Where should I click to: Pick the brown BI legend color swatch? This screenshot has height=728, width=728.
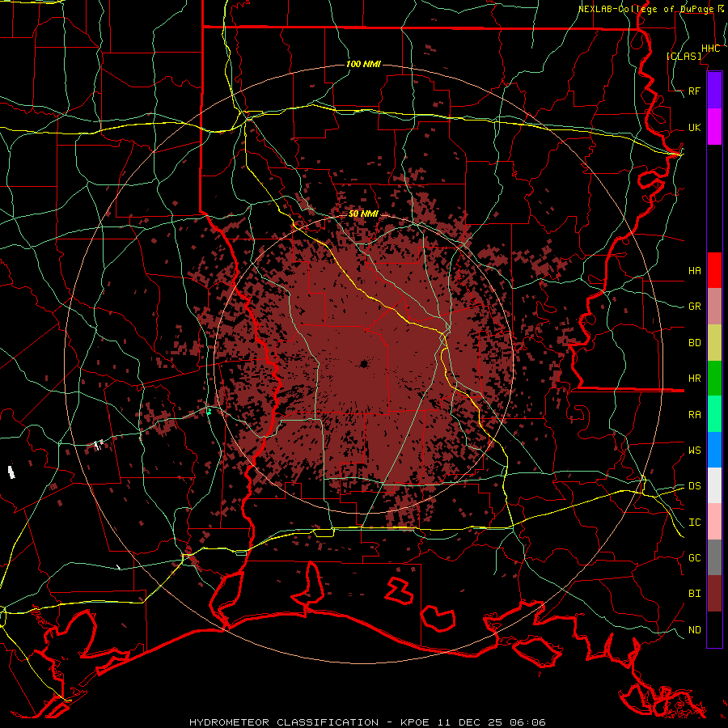[714, 594]
